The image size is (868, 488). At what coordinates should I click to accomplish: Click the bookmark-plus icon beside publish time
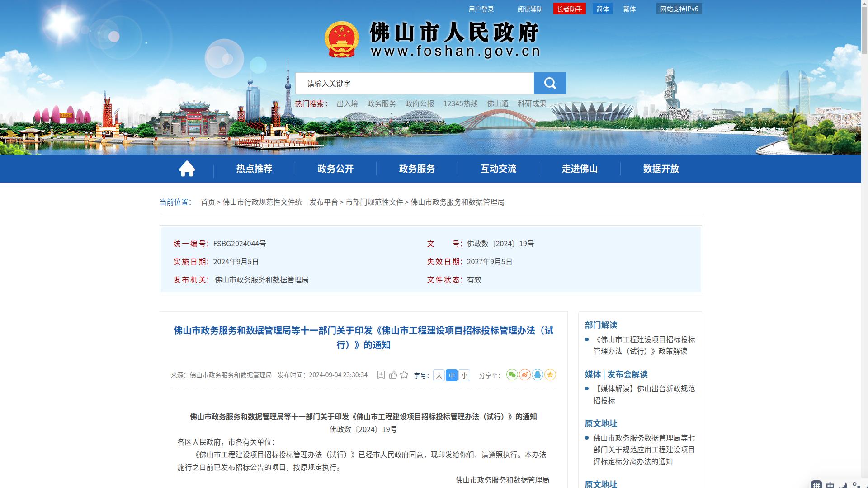pos(381,375)
